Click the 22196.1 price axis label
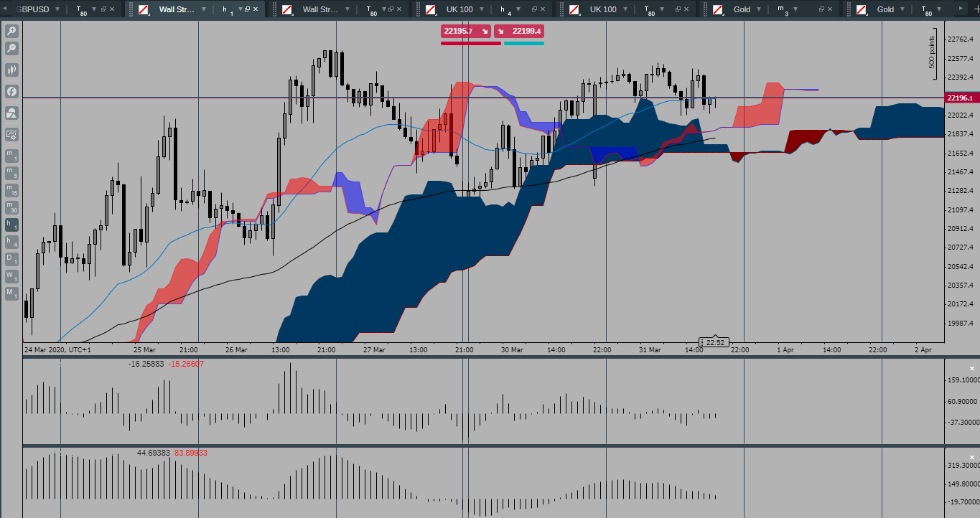Image resolution: width=980 pixels, height=518 pixels. (960, 98)
